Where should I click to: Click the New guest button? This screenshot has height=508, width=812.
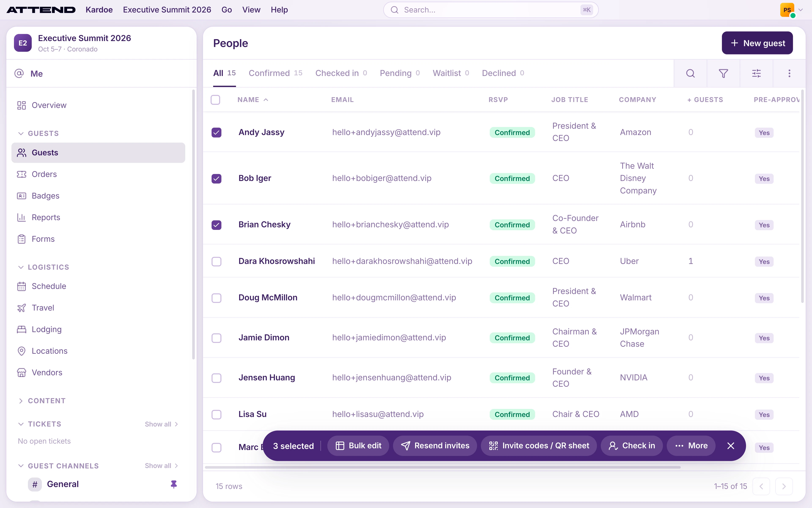757,43
